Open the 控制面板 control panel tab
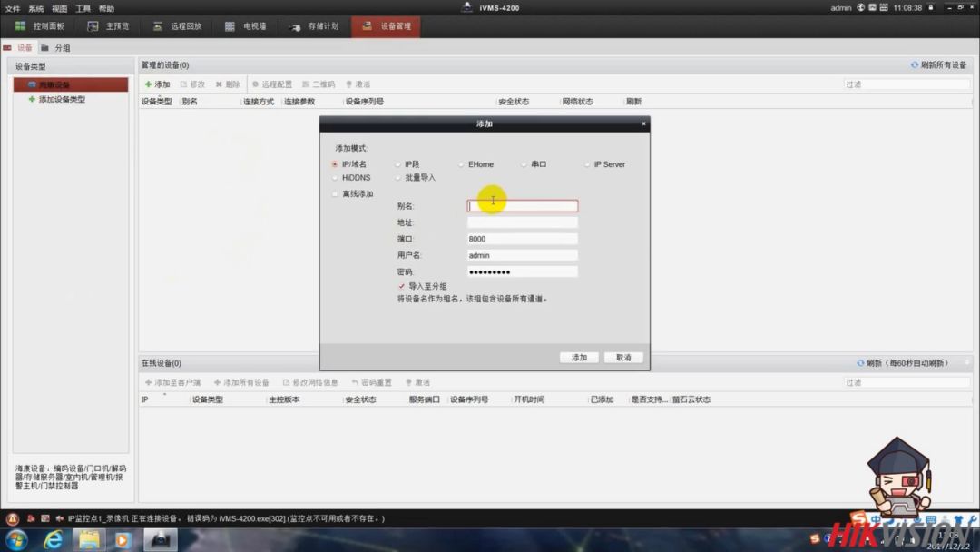The height and width of the screenshot is (552, 980). click(40, 26)
